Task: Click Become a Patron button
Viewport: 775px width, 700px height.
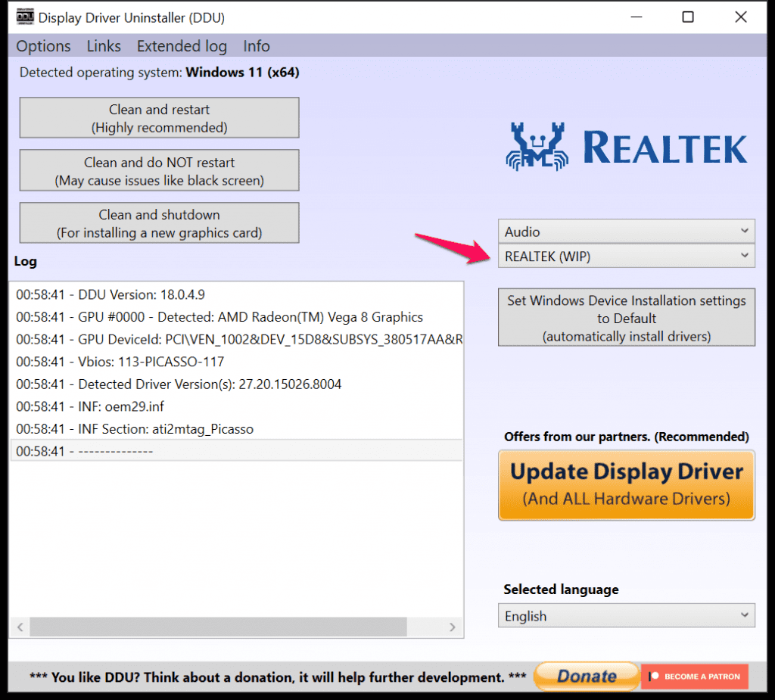Action: click(695, 676)
